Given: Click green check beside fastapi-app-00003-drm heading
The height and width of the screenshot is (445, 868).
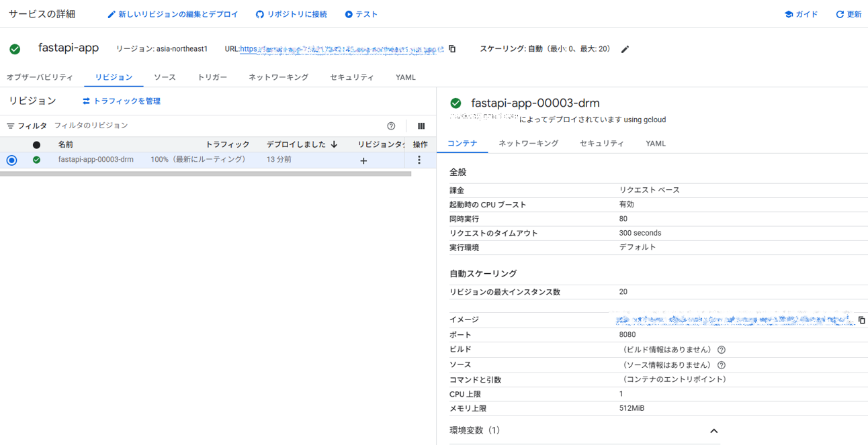Looking at the screenshot, I should [x=455, y=103].
